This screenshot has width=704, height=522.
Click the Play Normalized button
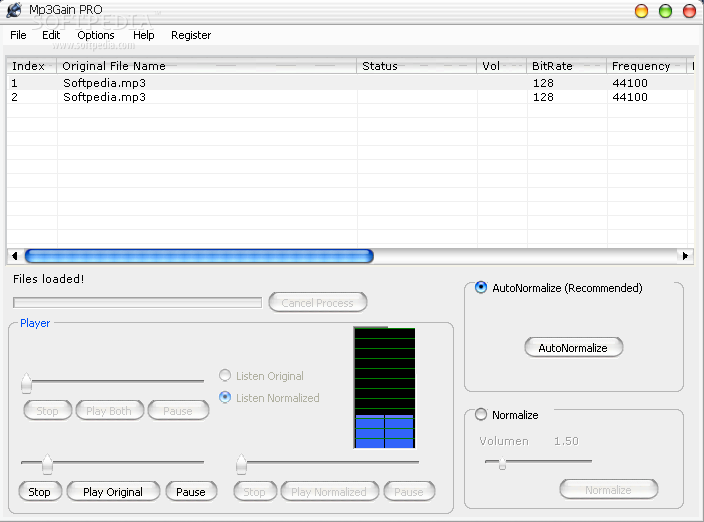[x=330, y=491]
